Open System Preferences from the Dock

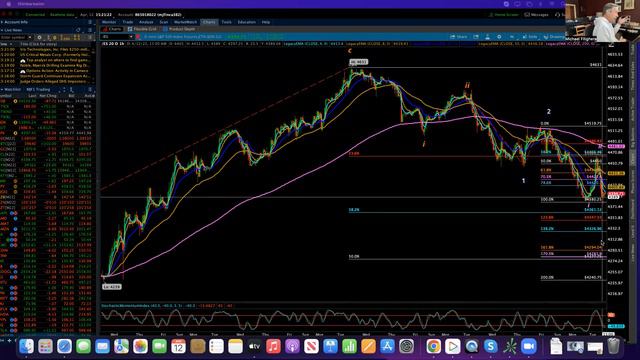[x=406, y=347]
